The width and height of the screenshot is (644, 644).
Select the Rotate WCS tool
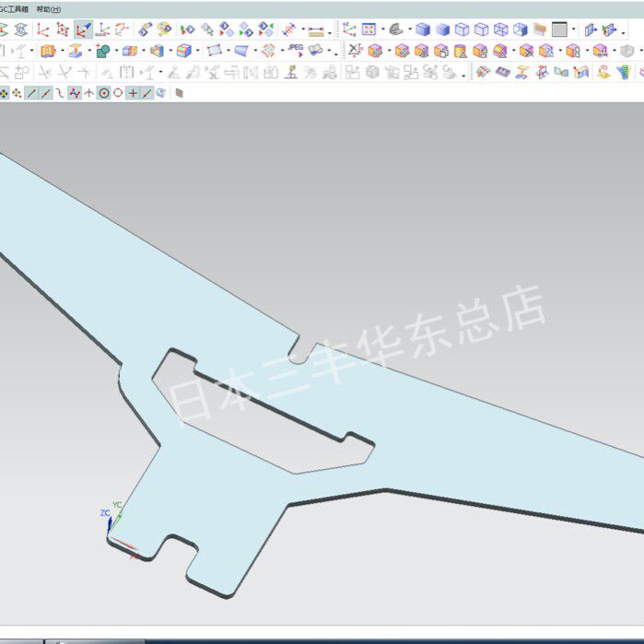coord(122,29)
